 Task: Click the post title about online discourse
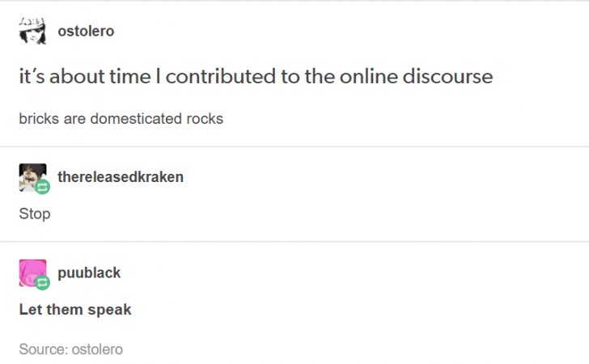(256, 77)
